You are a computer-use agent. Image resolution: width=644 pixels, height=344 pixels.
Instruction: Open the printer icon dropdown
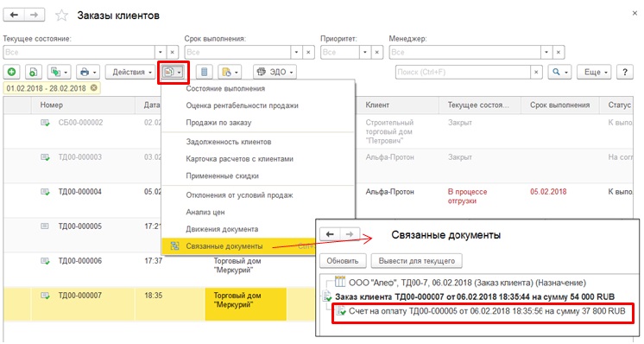pos(88,72)
